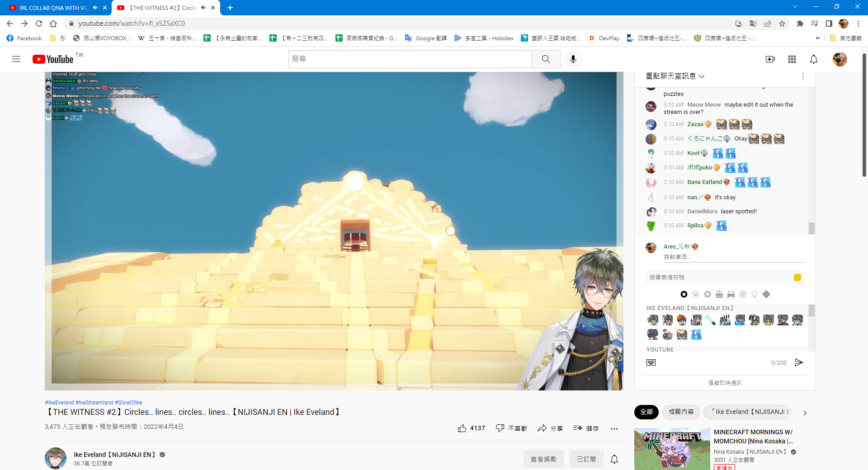Run the search with the magnifier button
The height and width of the screenshot is (470, 868).
coord(546,59)
